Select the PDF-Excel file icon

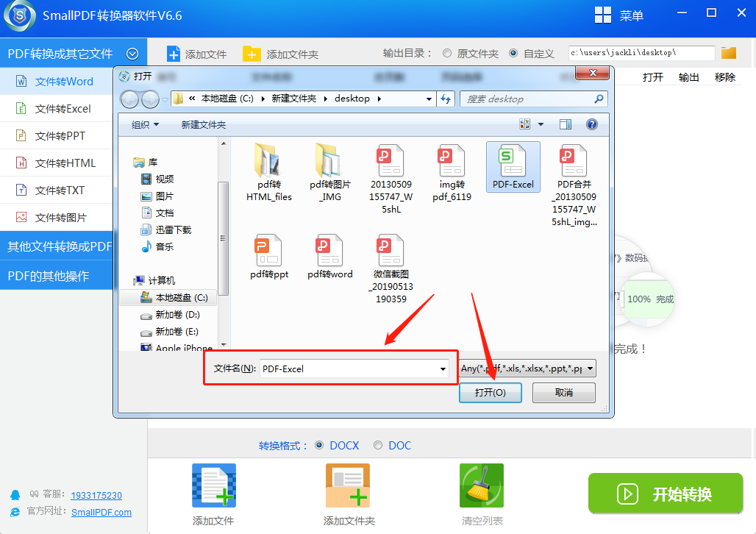[x=513, y=161]
